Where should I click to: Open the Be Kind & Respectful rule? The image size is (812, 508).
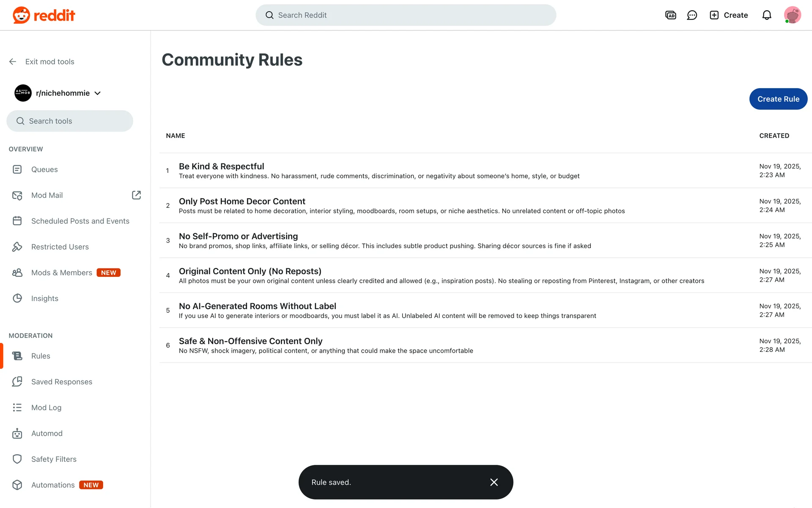tap(221, 166)
